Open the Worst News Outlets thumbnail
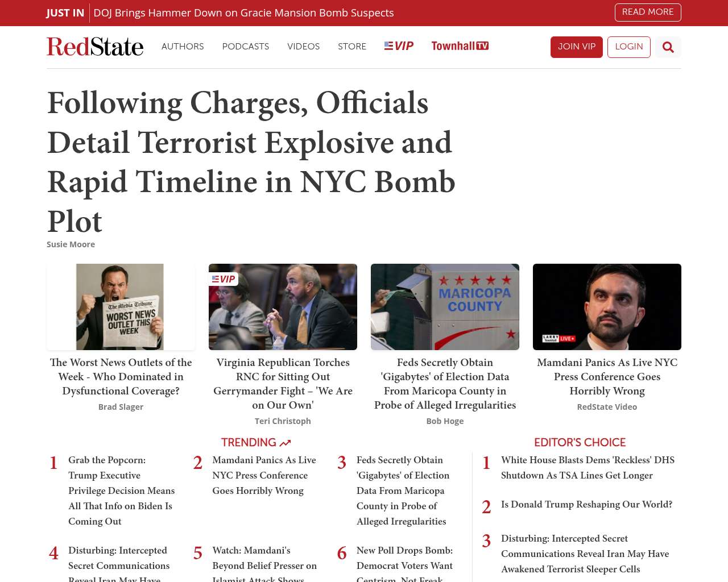Viewport: 728px width, 582px height. 121,307
